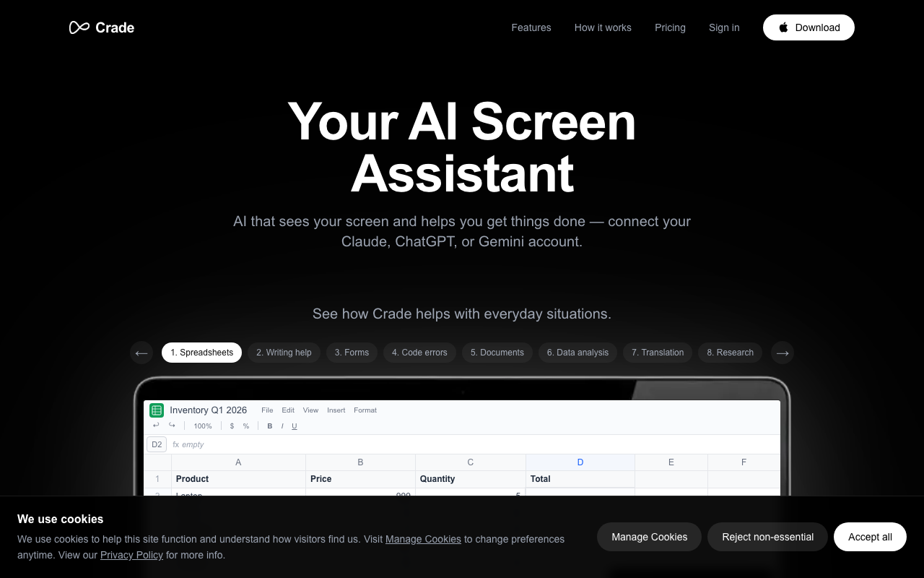Select the 1. Spreadsheets tab
The width and height of the screenshot is (924, 578).
tap(201, 353)
